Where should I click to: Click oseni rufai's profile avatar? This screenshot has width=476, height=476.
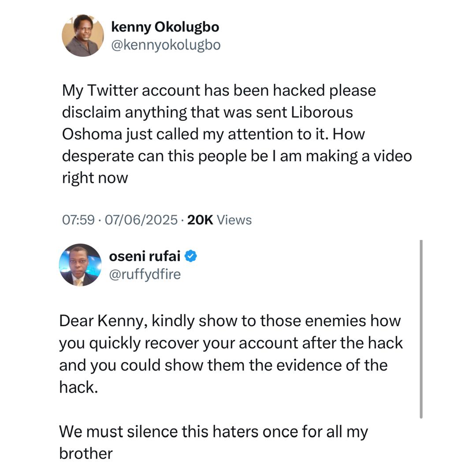tap(80, 265)
